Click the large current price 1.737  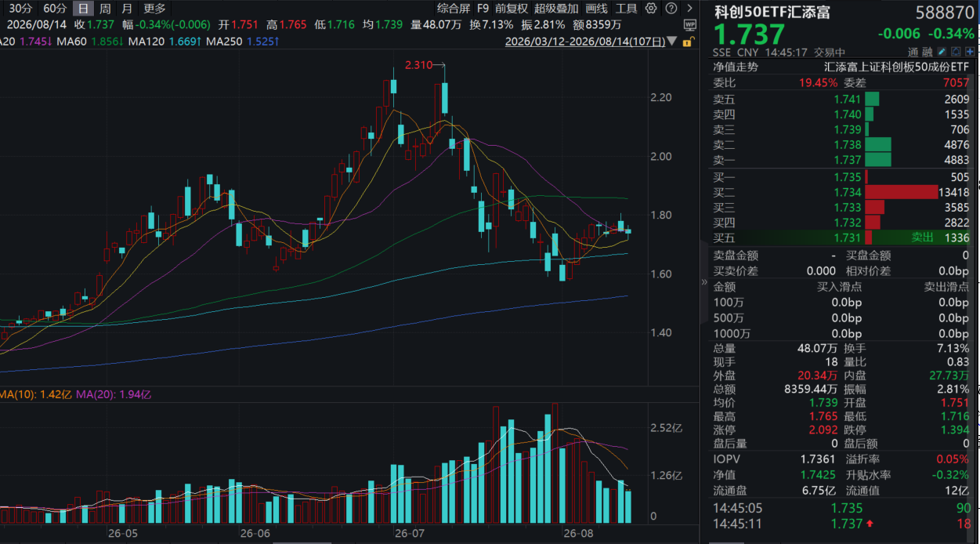pos(749,34)
